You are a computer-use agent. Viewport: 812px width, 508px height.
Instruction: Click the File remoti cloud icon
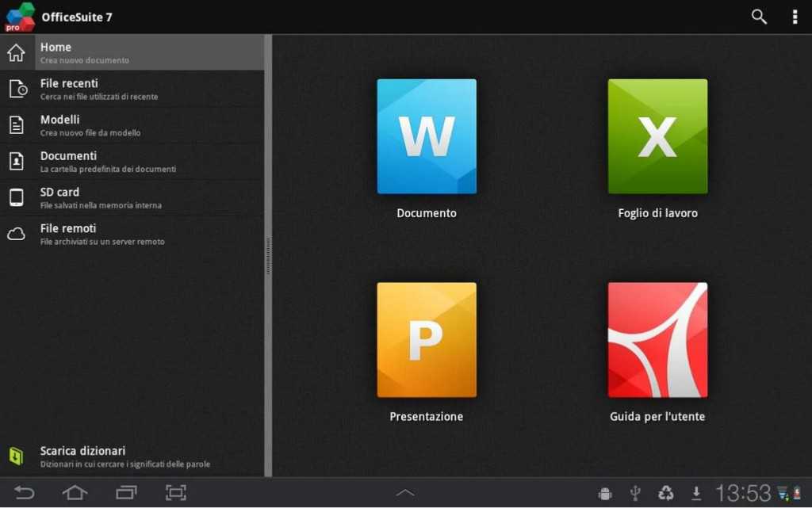click(14, 234)
